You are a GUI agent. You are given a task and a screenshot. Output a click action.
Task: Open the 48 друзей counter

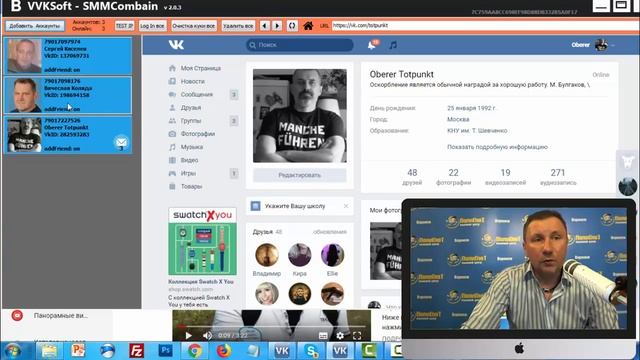pos(412,177)
